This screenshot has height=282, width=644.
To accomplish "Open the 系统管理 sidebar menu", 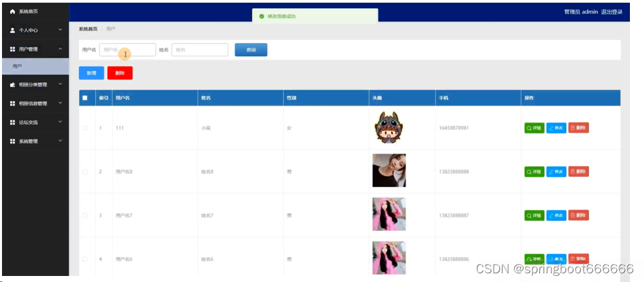I will tap(36, 141).
